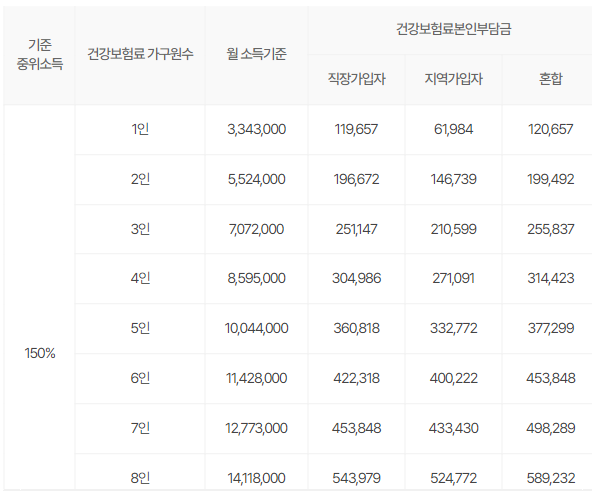Image resolution: width=592 pixels, height=491 pixels.
Task: Click the value 304,986
Action: point(356,279)
